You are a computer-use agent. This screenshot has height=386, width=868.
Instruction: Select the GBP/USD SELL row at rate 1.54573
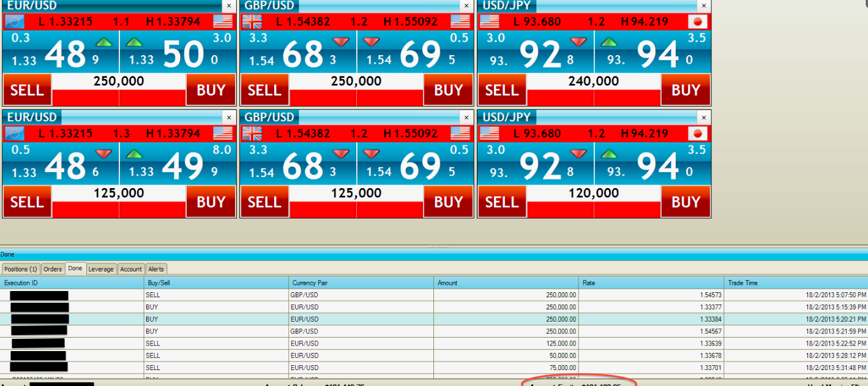click(x=361, y=295)
